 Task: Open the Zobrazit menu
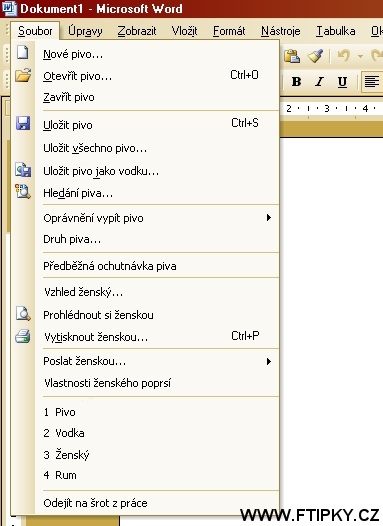click(137, 31)
